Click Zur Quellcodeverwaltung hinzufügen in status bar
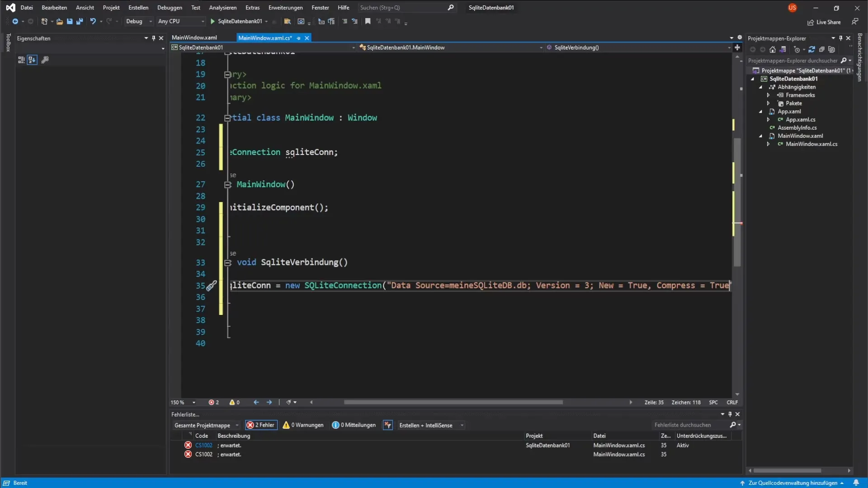868x488 pixels. click(792, 483)
